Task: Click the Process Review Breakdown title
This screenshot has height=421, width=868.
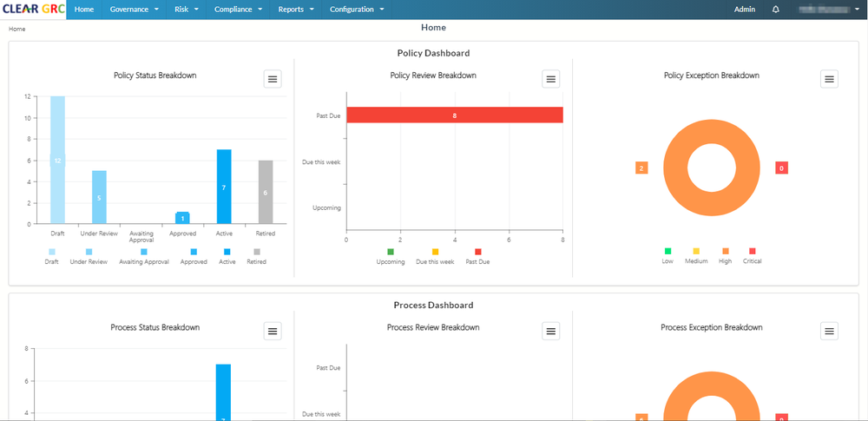Action: click(x=433, y=327)
